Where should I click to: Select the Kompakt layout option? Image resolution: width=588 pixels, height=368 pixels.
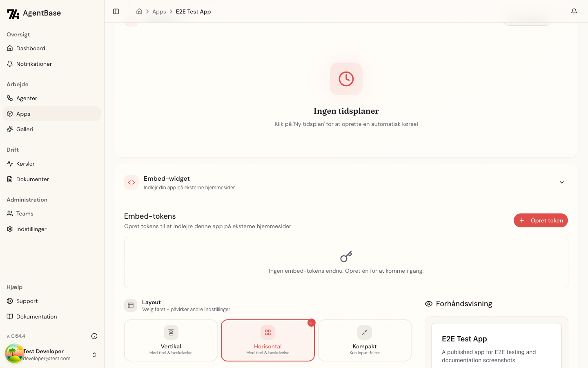[x=365, y=340]
